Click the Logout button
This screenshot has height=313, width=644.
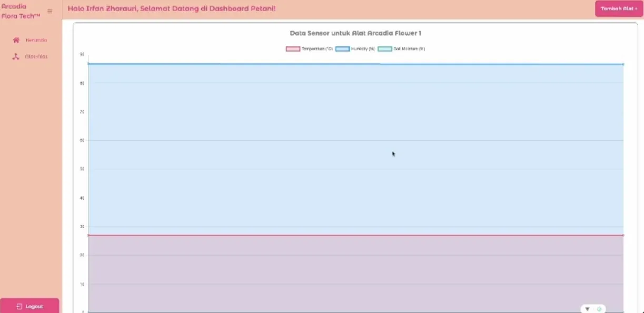29,306
